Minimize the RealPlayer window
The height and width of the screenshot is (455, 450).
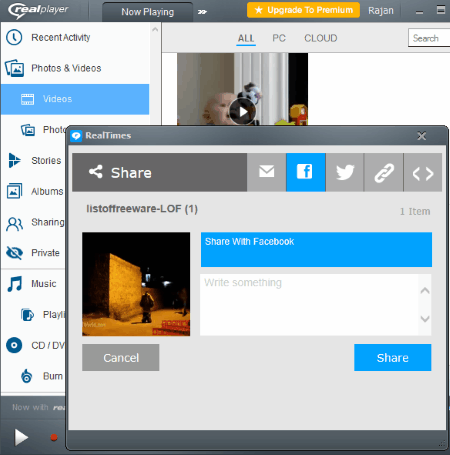[x=420, y=12]
